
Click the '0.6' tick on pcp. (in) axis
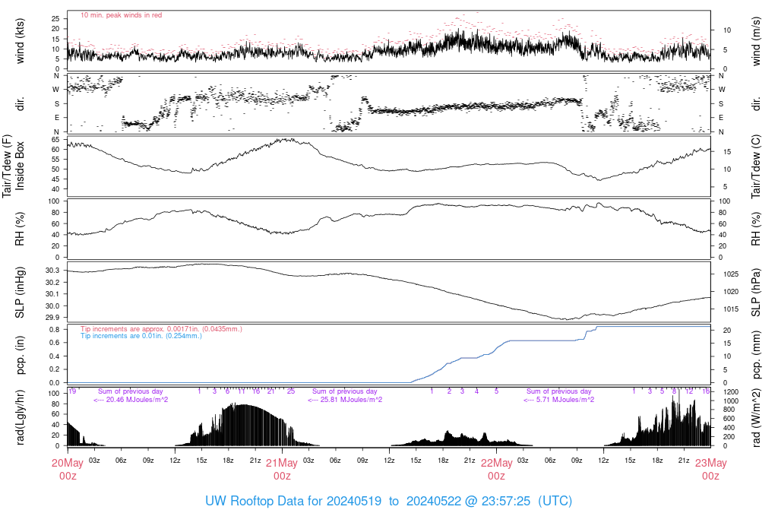coord(54,343)
